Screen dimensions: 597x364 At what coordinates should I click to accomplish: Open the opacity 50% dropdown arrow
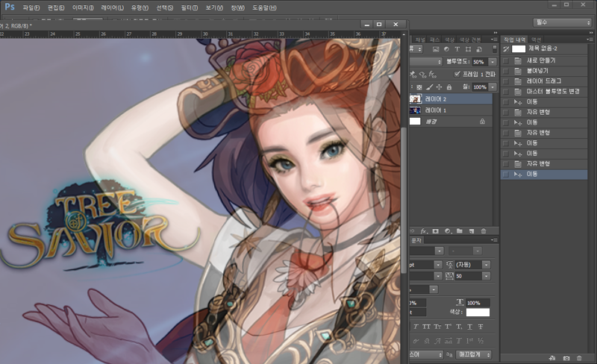493,62
